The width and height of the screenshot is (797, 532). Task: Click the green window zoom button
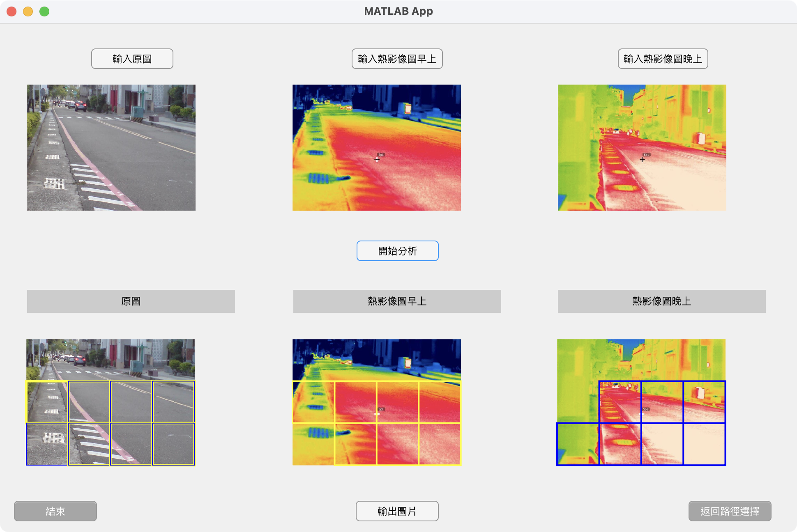coord(44,11)
